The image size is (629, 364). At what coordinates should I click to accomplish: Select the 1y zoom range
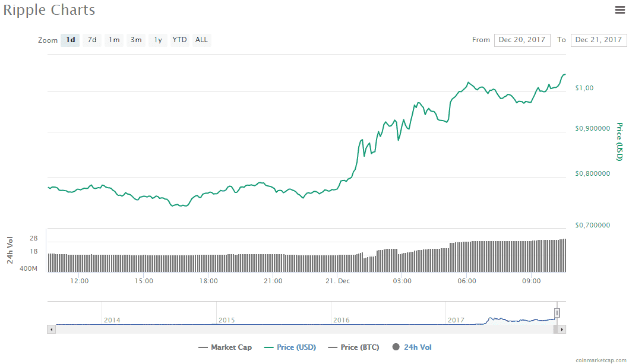pyautogui.click(x=158, y=40)
